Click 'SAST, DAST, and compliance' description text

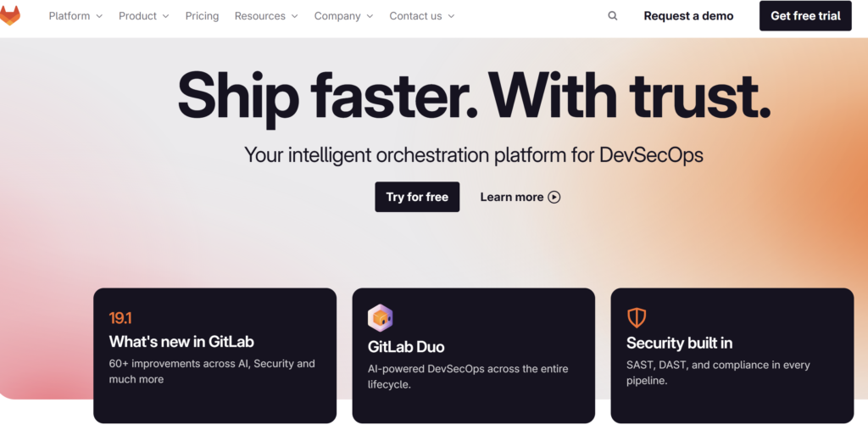(x=718, y=372)
